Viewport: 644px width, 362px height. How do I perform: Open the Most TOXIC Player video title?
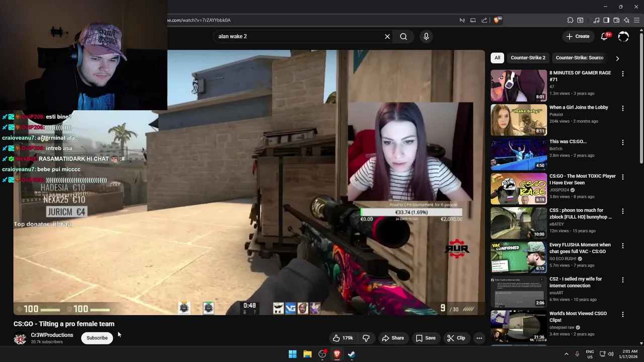[x=583, y=179]
